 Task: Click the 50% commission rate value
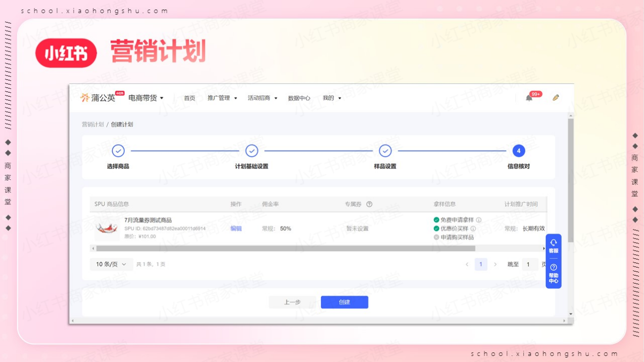(285, 229)
